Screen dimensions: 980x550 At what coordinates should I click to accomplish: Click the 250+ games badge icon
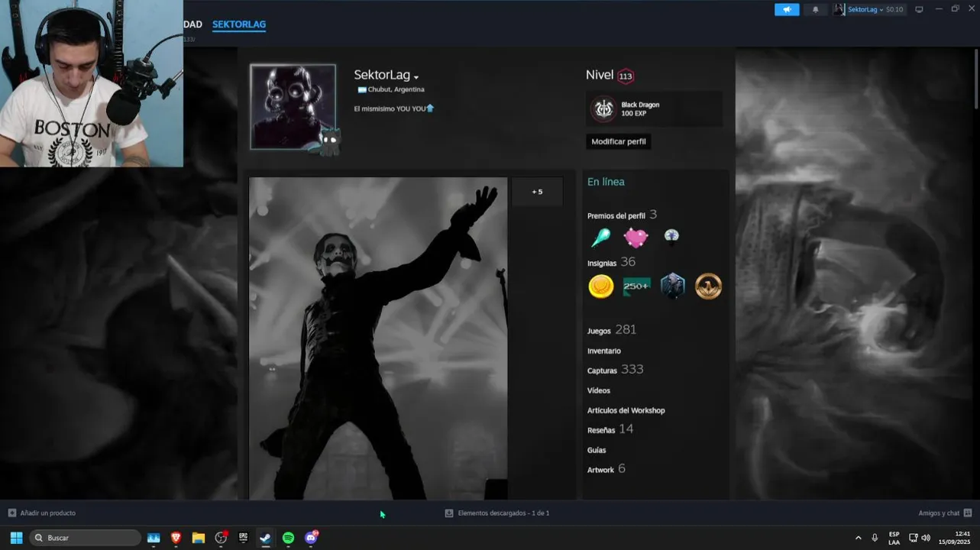636,286
